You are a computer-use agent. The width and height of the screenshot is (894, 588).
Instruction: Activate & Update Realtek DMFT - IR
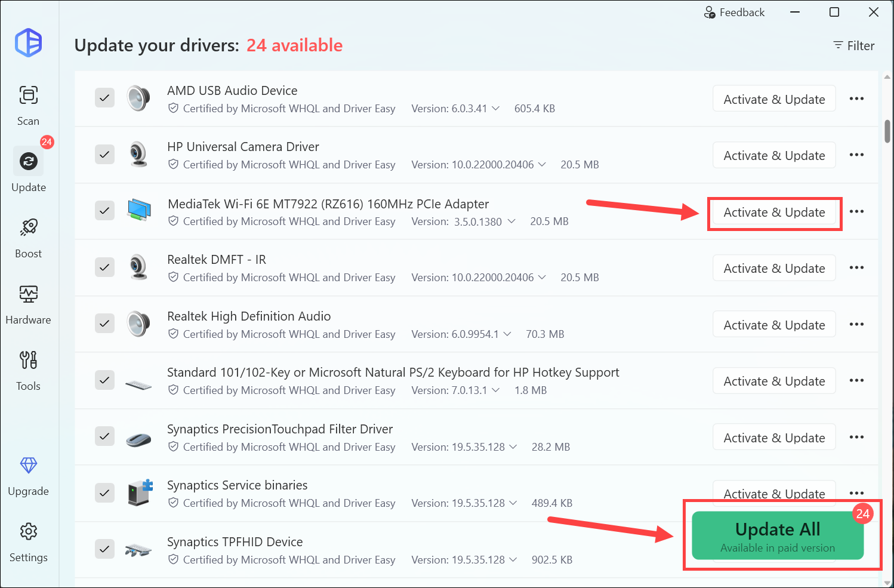(774, 268)
